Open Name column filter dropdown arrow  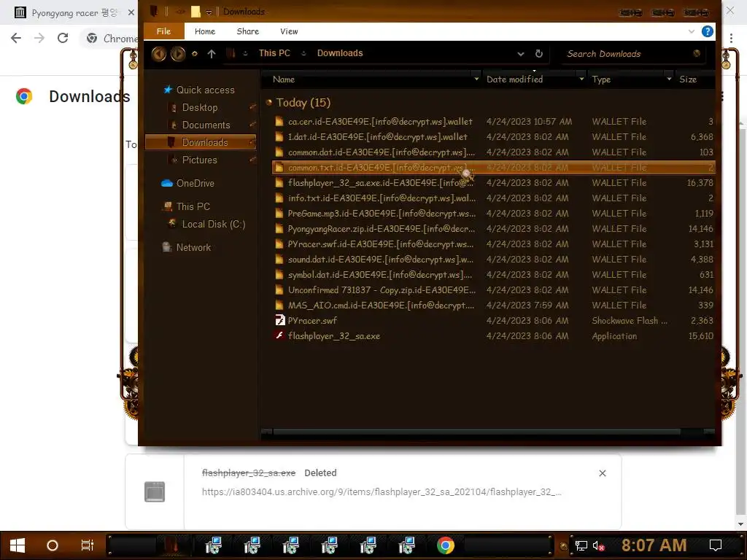pos(476,79)
